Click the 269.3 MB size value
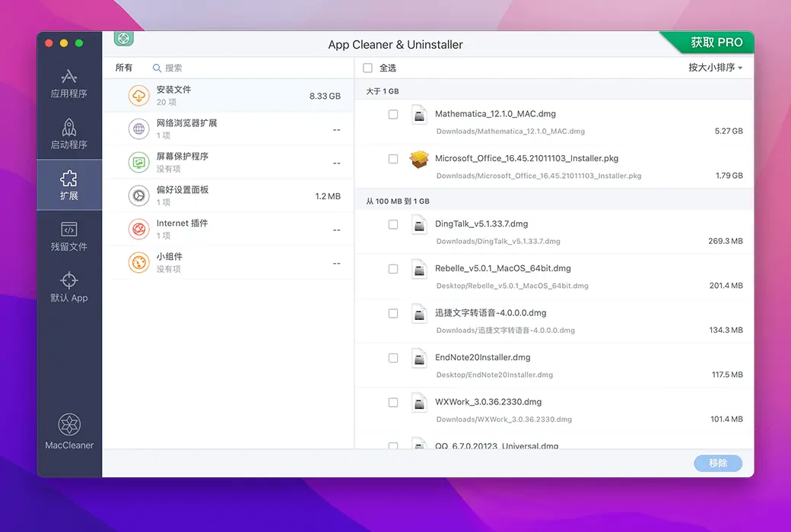The width and height of the screenshot is (791, 532). pyautogui.click(x=726, y=241)
